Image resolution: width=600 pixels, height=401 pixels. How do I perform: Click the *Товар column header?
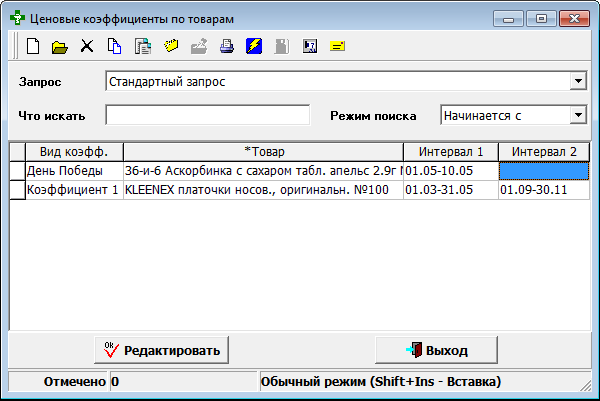[263, 152]
